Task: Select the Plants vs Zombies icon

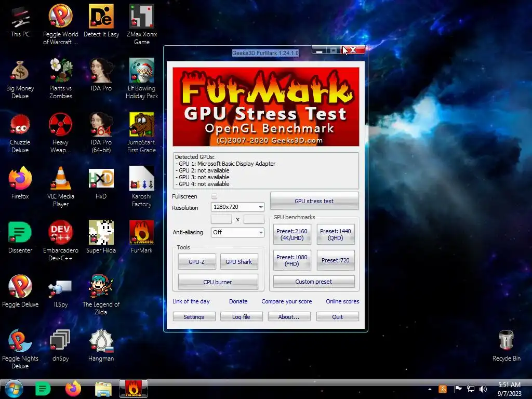Action: (60, 79)
